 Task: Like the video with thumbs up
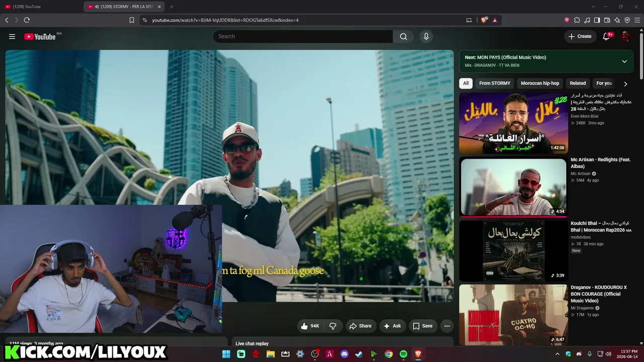[310, 326]
